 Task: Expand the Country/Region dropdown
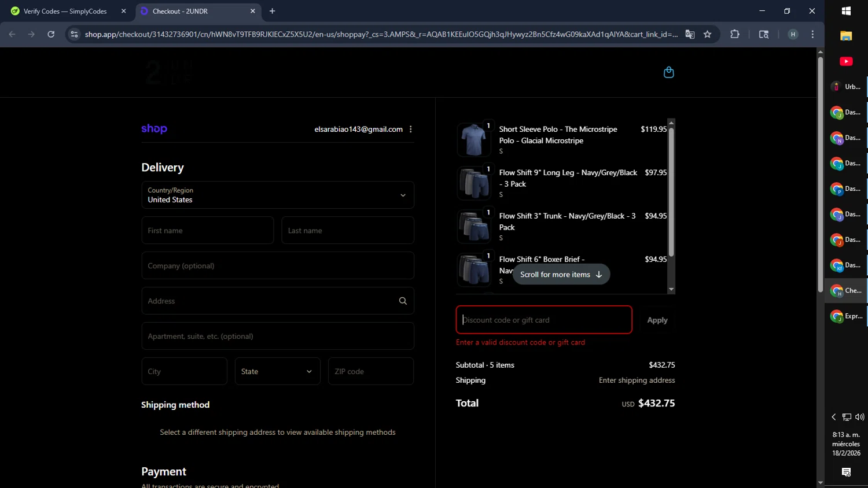[278, 195]
